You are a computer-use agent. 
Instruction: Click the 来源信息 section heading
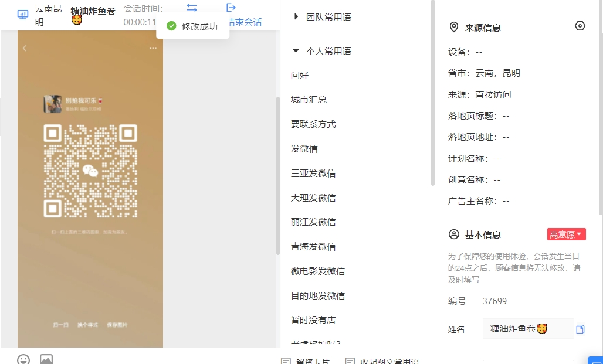tap(483, 28)
